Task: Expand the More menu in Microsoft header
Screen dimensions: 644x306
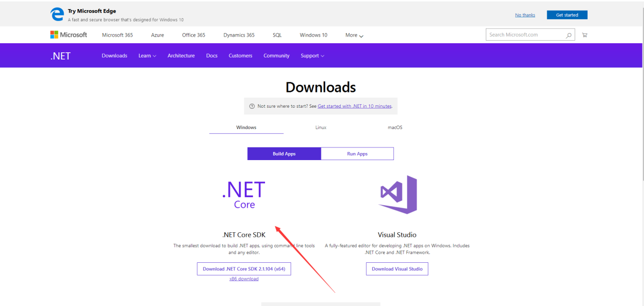Action: pyautogui.click(x=354, y=35)
